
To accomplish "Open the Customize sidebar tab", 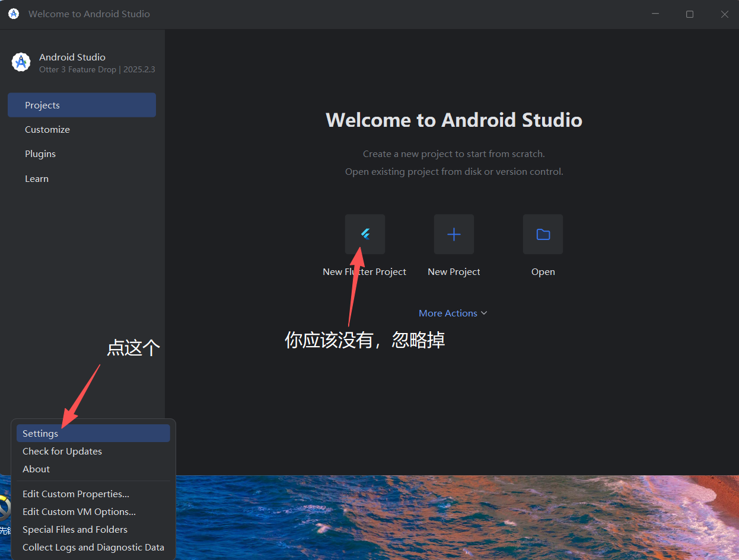I will click(82, 129).
